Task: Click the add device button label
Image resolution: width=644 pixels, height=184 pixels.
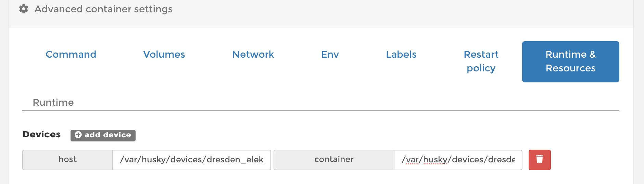Action: tap(108, 135)
